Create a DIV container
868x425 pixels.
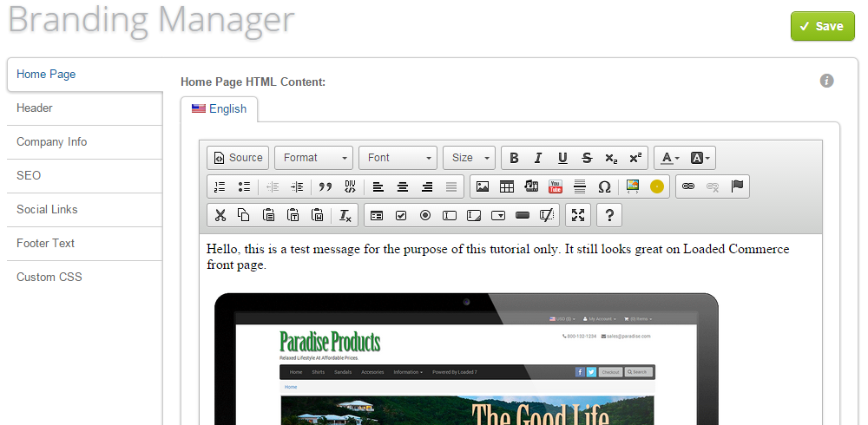tap(350, 187)
